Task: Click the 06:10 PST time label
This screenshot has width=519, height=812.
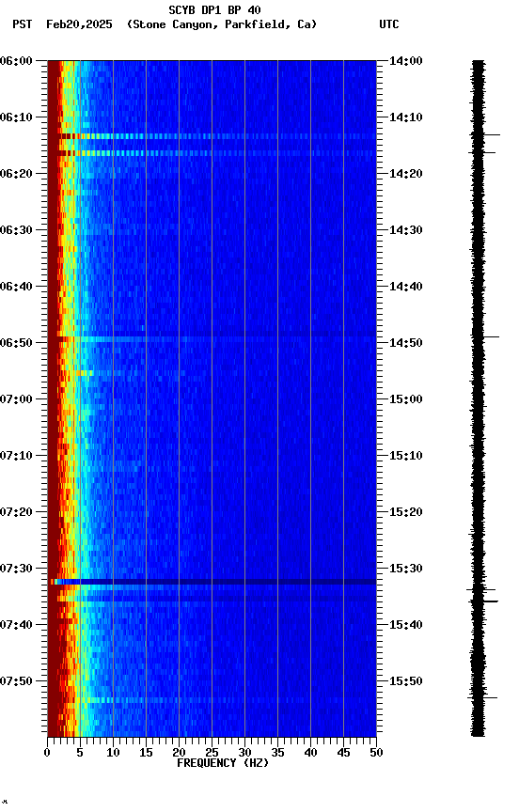Action: point(16,117)
